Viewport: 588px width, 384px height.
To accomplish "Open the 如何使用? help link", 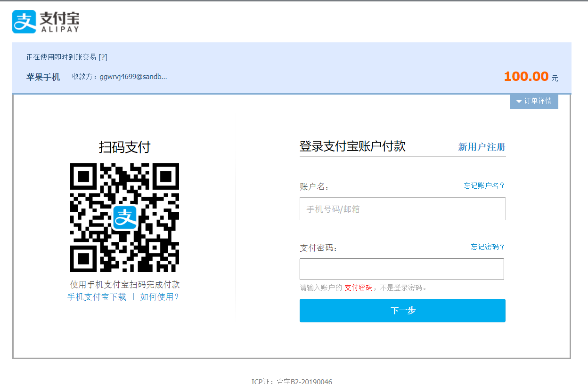I will pos(160,297).
